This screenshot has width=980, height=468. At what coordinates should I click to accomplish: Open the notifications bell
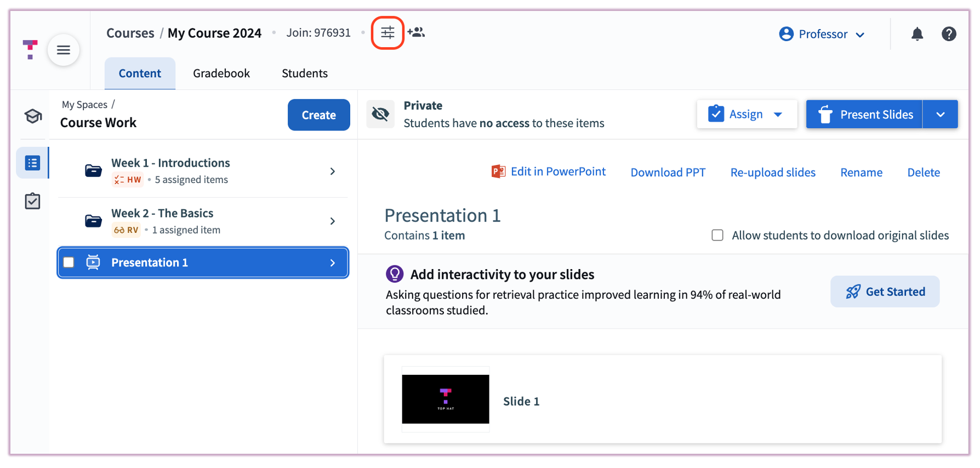pos(917,34)
